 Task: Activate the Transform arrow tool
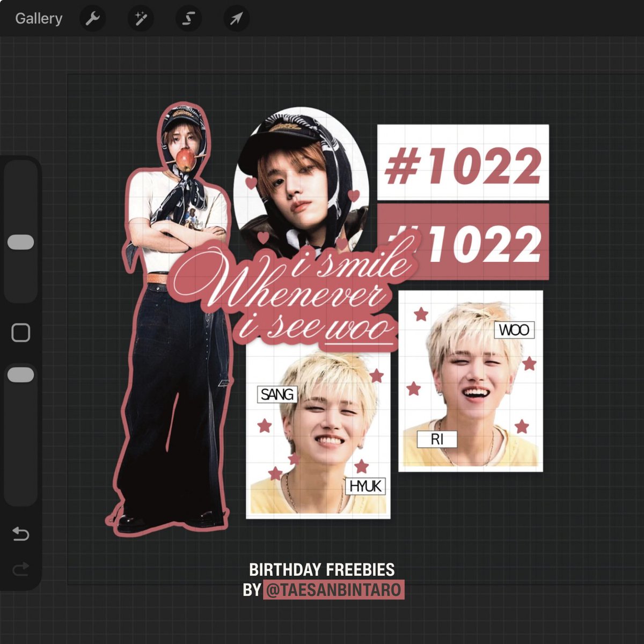[236, 19]
